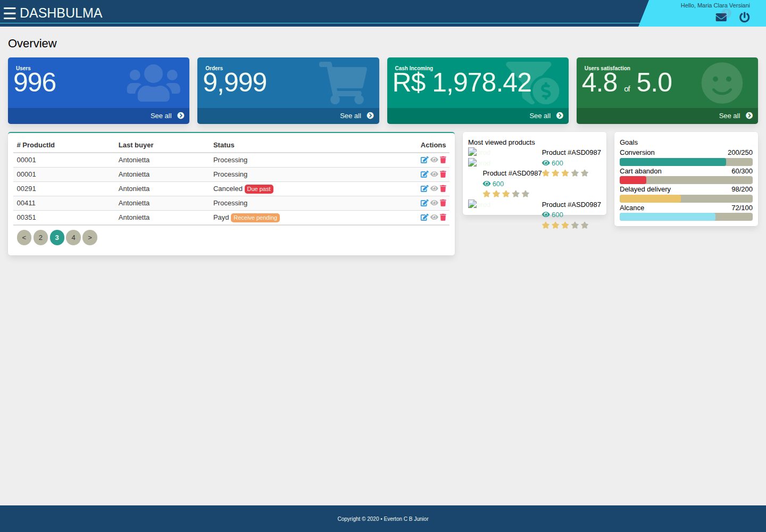This screenshot has width=766, height=532.
Task: Click the Cart abandon progress bar
Action: 686,180
